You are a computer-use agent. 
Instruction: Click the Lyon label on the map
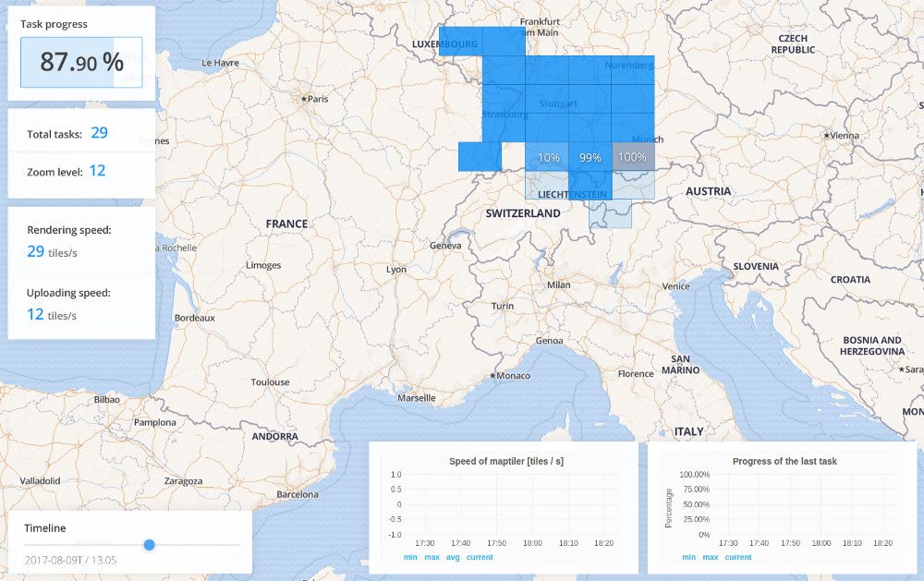[x=396, y=270]
